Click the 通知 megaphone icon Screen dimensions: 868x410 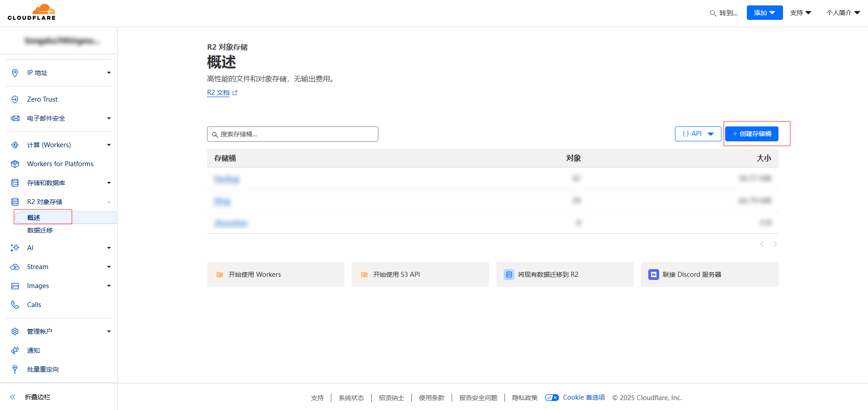[x=15, y=350]
